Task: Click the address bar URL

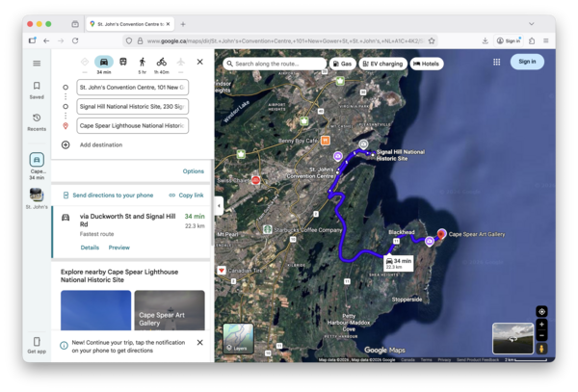Action: [x=286, y=40]
